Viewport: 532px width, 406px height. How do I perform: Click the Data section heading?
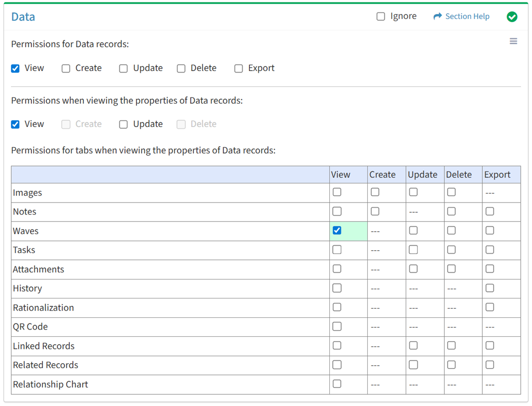(23, 17)
